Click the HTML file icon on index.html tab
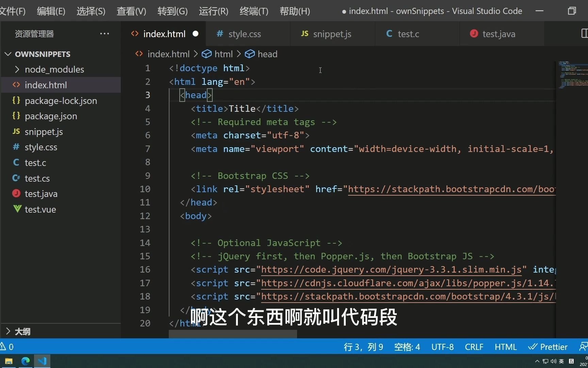This screenshot has width=588, height=368. point(135,34)
